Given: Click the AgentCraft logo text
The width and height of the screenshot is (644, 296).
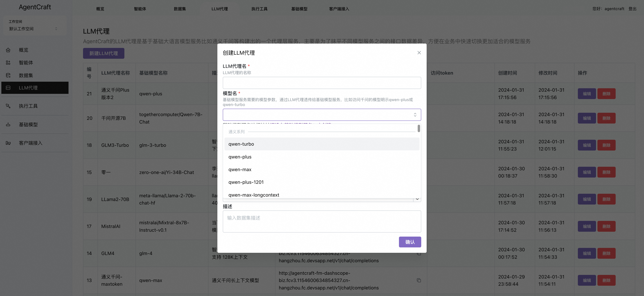Looking at the screenshot, I should [35, 7].
